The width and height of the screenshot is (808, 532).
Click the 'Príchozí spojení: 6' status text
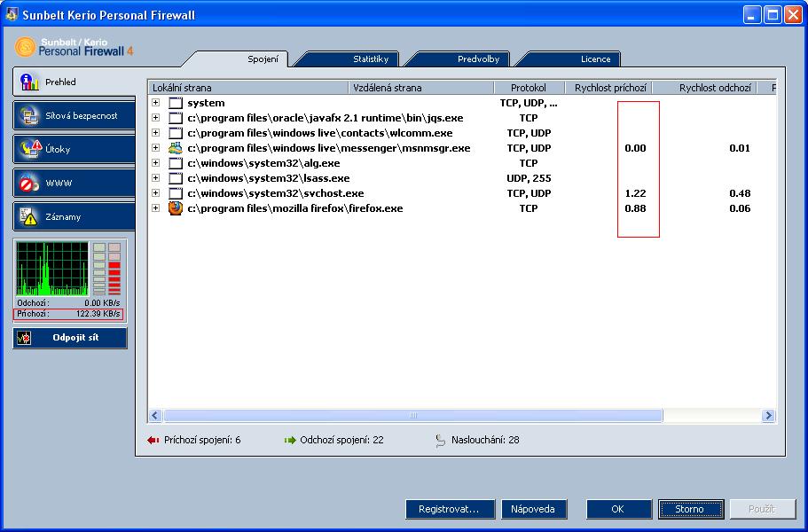pos(202,441)
